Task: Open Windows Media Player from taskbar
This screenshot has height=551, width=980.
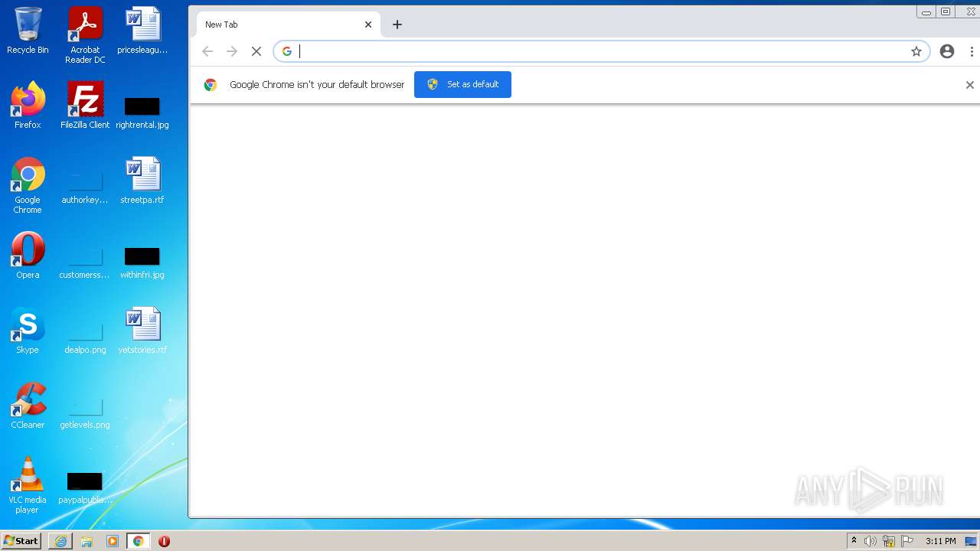Action: [113, 541]
